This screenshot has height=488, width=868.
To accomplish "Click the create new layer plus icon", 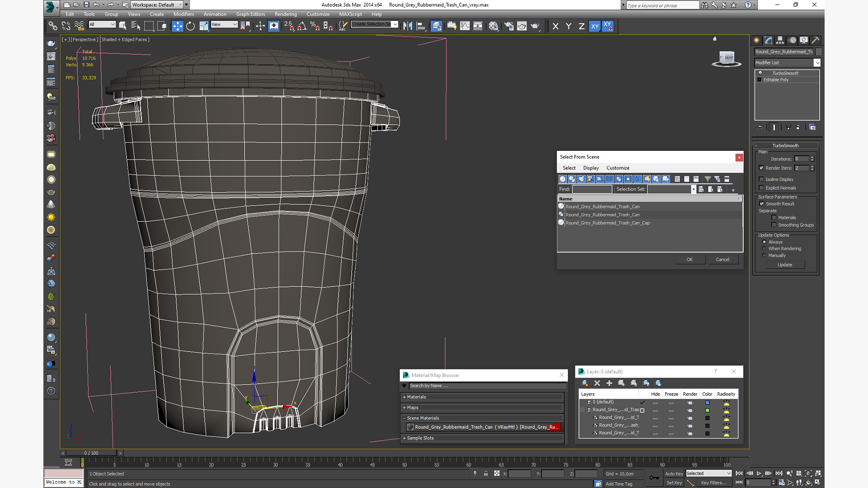I will [x=609, y=383].
